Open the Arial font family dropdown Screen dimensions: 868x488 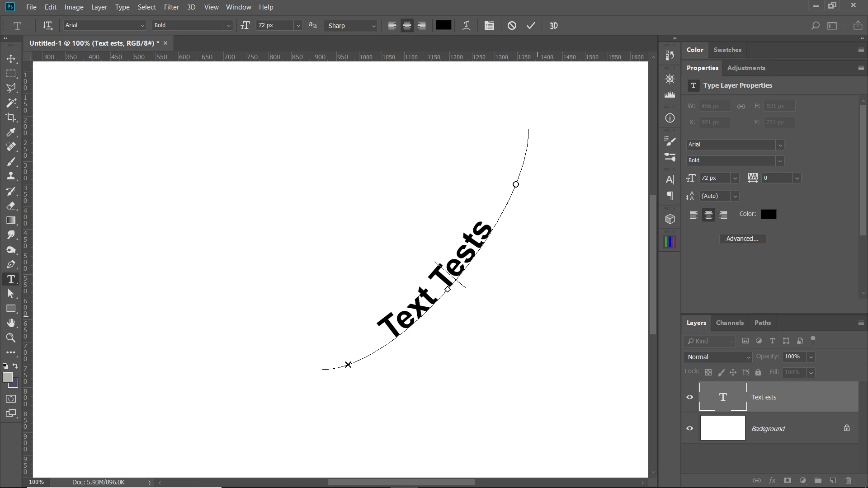[142, 26]
